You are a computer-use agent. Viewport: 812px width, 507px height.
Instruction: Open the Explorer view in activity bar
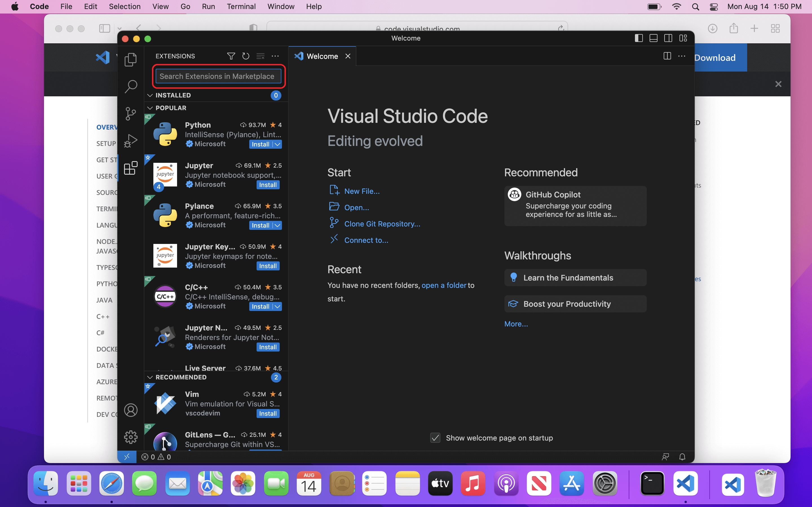(131, 60)
